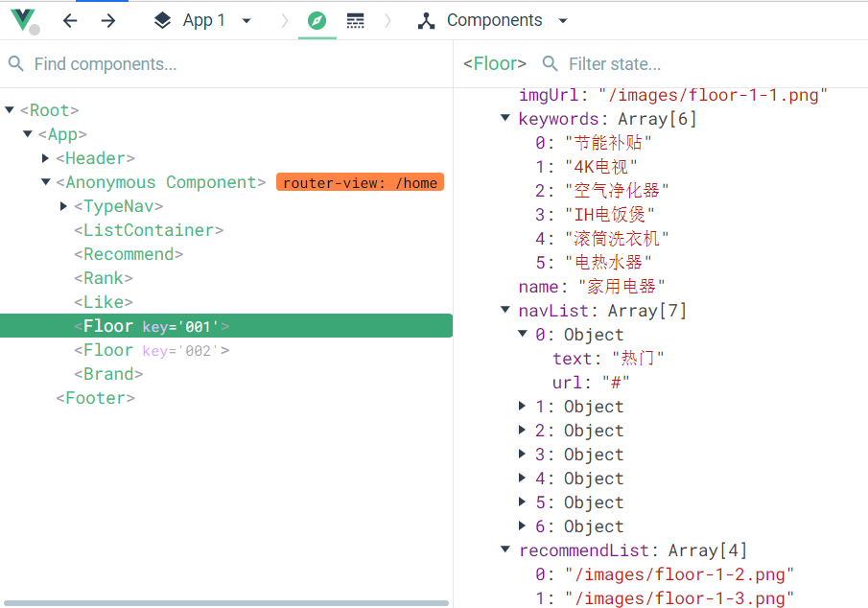The image size is (868, 608).
Task: Select the green compass inspector icon
Action: point(317,19)
